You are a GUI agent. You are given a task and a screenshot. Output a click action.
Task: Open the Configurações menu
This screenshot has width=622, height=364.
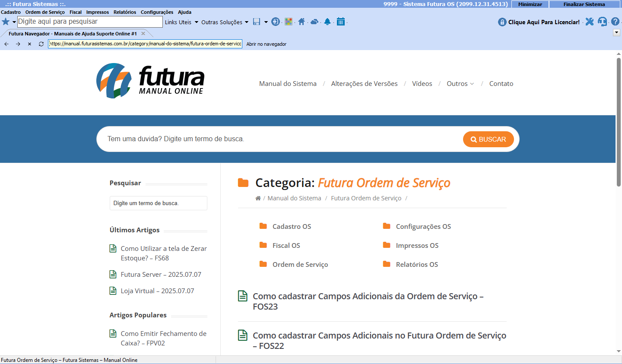point(157,12)
